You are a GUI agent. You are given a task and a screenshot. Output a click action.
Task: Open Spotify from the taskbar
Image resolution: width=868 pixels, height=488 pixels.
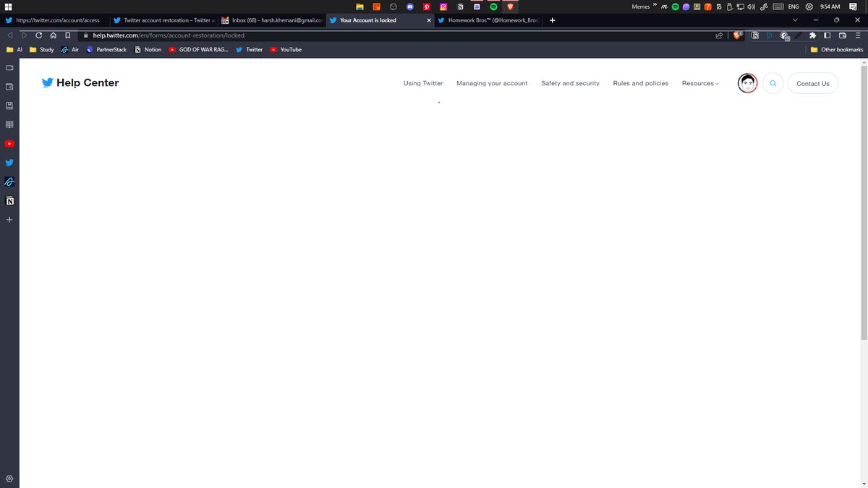coord(494,7)
